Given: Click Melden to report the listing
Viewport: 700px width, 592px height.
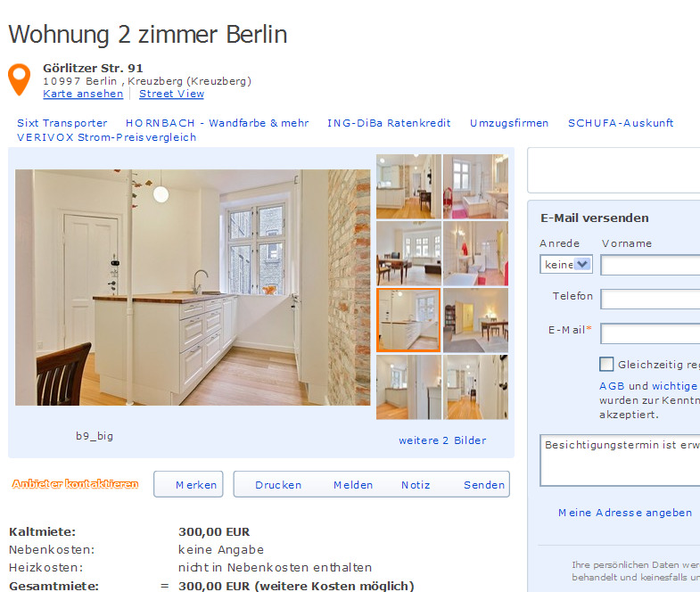Looking at the screenshot, I should click(x=353, y=485).
